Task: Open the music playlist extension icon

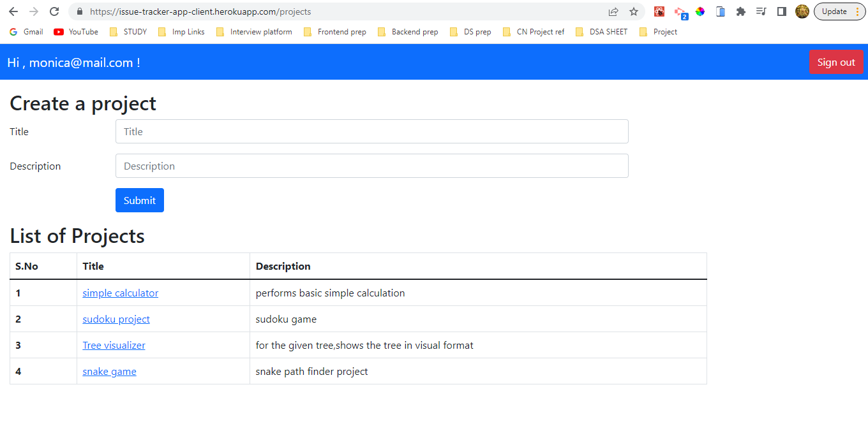Action: (x=761, y=11)
